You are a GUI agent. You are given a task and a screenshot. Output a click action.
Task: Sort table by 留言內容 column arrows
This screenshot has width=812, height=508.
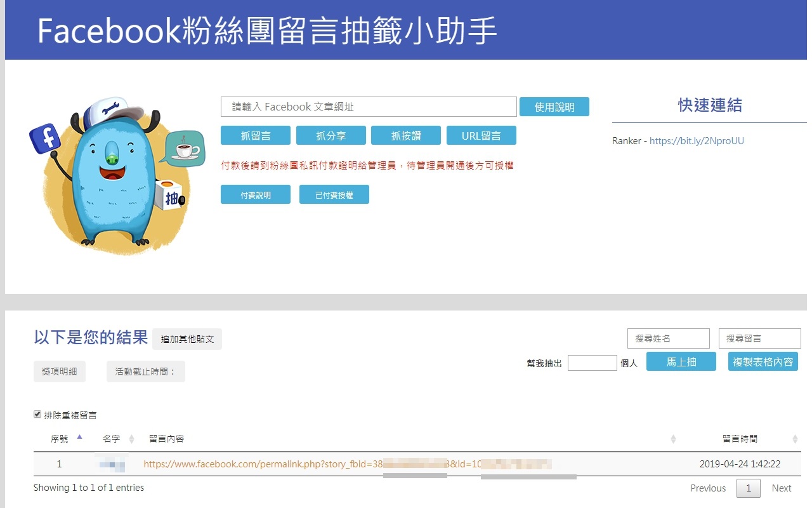[x=673, y=439]
